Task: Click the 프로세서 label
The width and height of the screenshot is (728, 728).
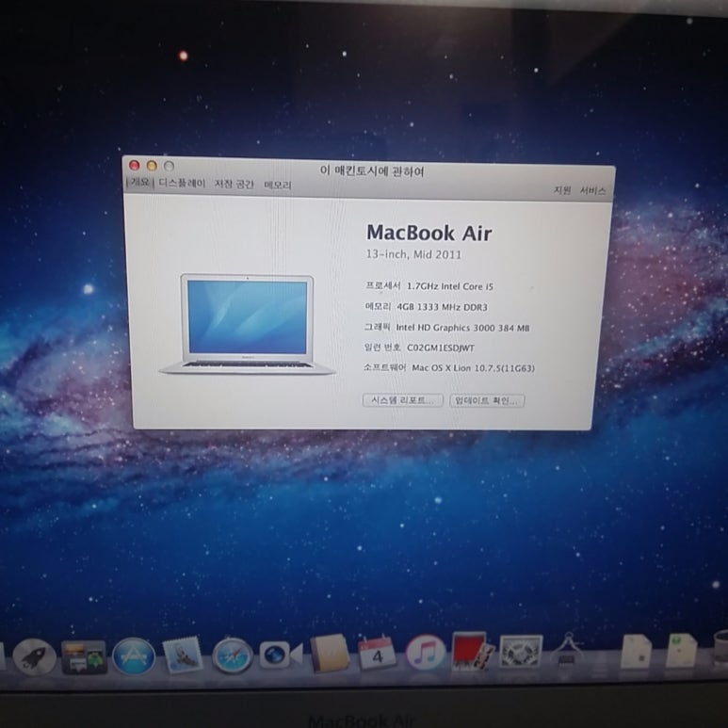Action: click(382, 285)
